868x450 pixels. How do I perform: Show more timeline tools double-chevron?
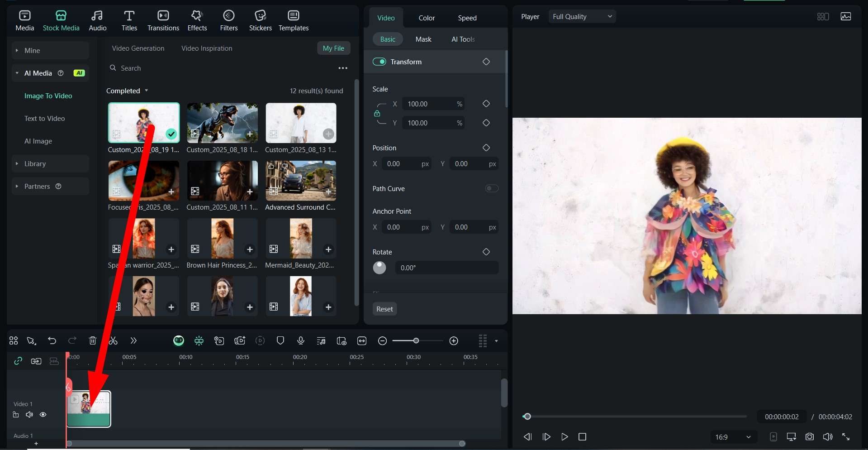pyautogui.click(x=133, y=341)
